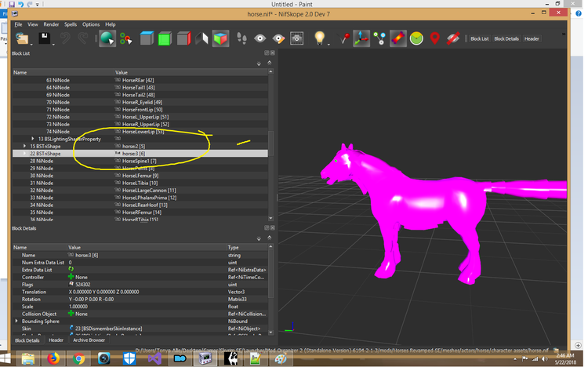588x367 pixels.
Task: Open the Help menu
Action: (x=111, y=24)
